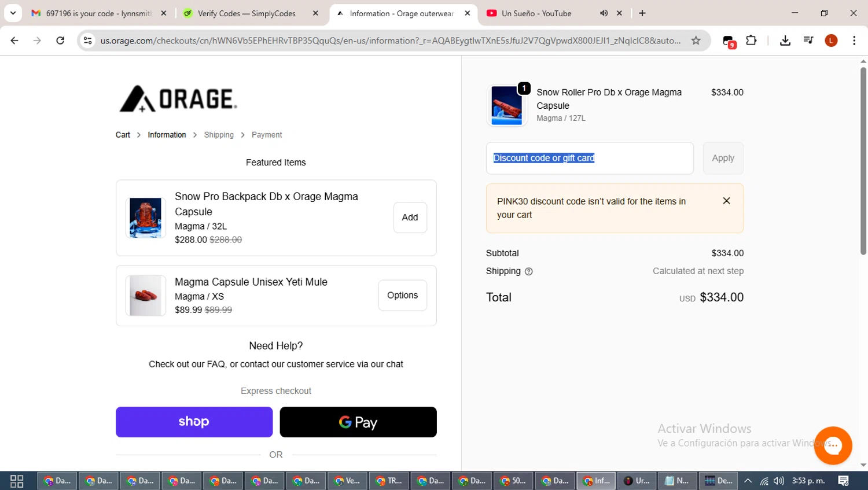Open the tab search dropdown arrow
868x490 pixels.
(x=13, y=13)
